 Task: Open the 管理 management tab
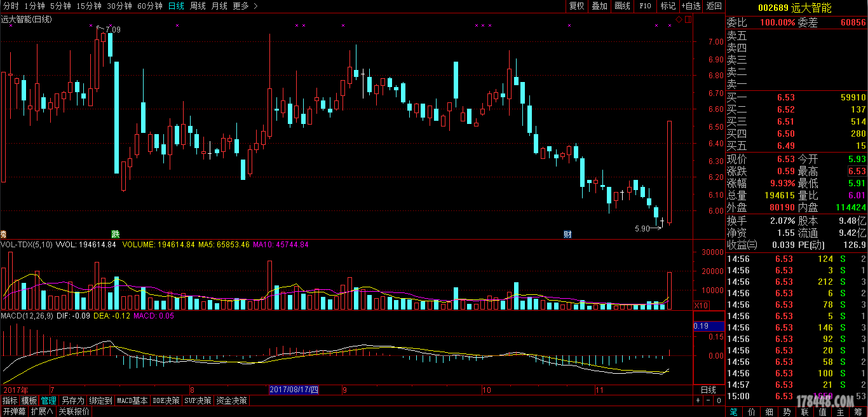pos(49,400)
